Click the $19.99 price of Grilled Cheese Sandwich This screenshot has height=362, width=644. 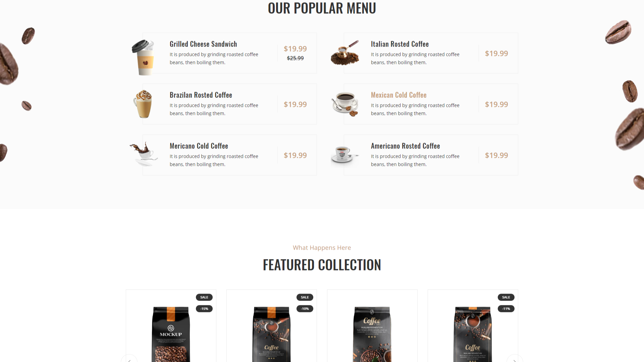tap(295, 49)
